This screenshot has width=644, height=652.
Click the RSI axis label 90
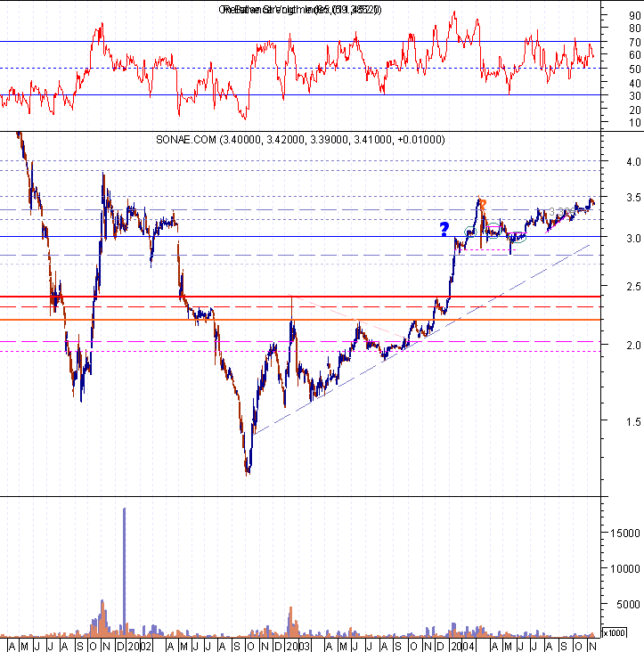634,16
